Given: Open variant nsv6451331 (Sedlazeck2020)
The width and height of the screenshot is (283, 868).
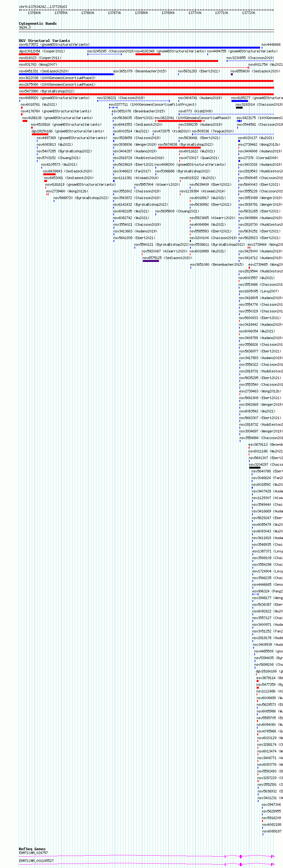Looking at the screenshot, I should pyautogui.click(x=44, y=71).
